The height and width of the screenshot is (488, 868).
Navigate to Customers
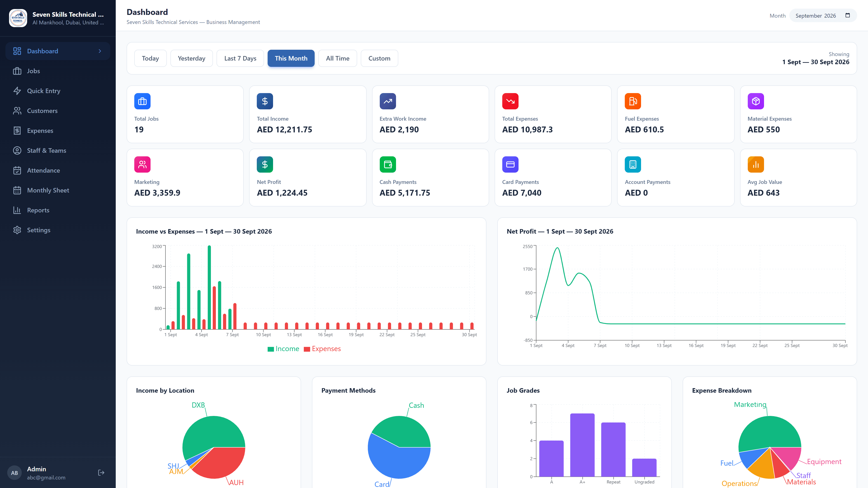click(58, 111)
